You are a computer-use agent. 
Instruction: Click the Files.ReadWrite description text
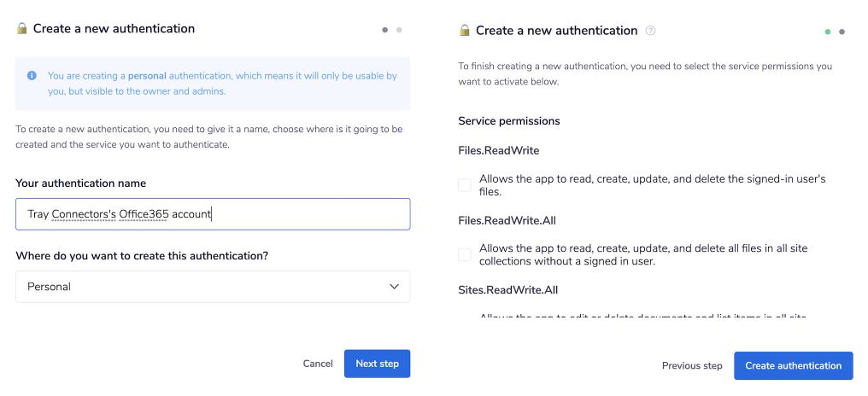point(653,185)
